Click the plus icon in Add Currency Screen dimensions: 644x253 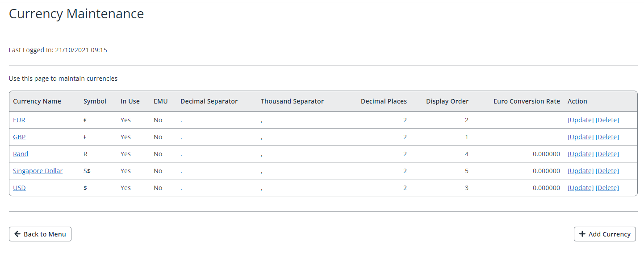pyautogui.click(x=582, y=234)
